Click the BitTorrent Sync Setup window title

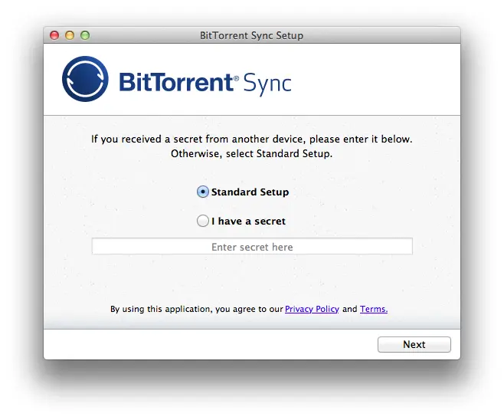coord(252,35)
